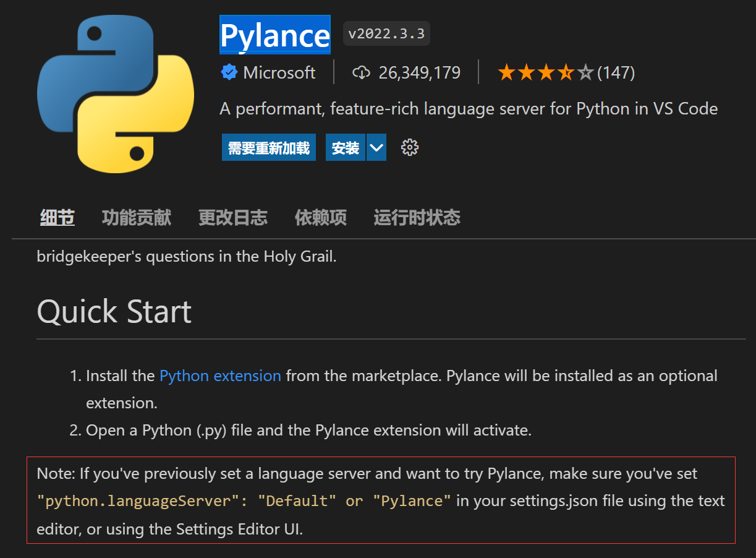Click the Microsoft verified publisher badge
756x558 pixels.
229,72
